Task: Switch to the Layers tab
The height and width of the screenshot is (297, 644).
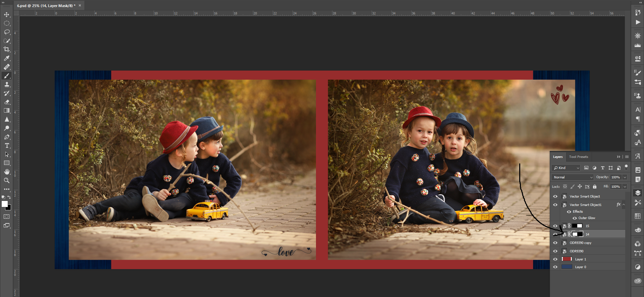Action: [x=558, y=157]
